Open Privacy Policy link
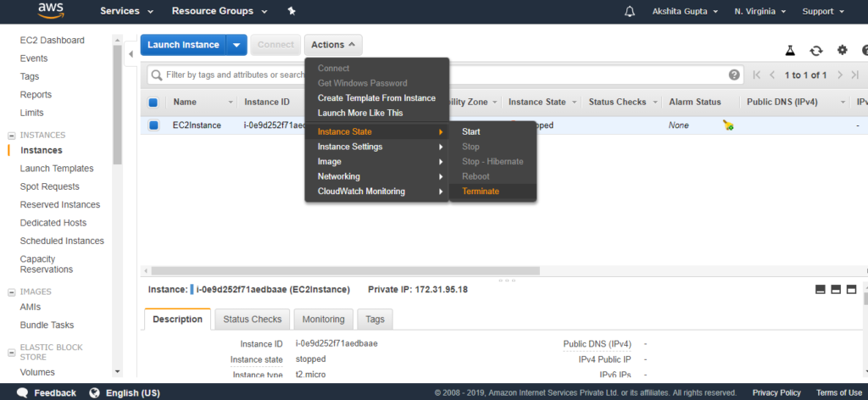The image size is (868, 400). tap(776, 393)
